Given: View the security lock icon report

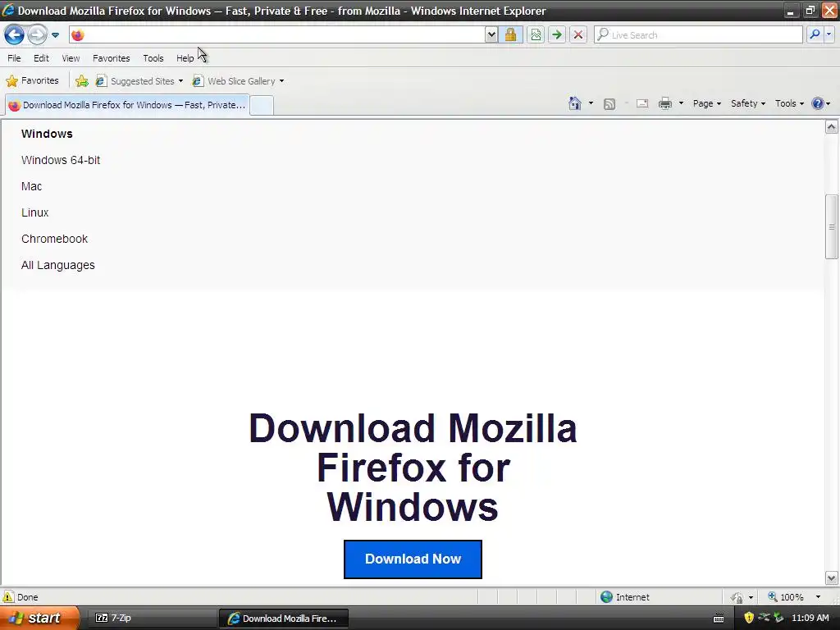Looking at the screenshot, I should 510,34.
